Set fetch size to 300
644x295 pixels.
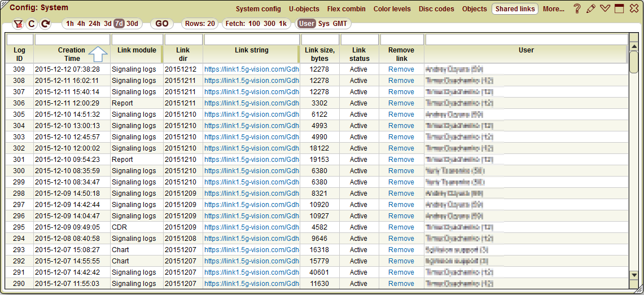pyautogui.click(x=269, y=24)
